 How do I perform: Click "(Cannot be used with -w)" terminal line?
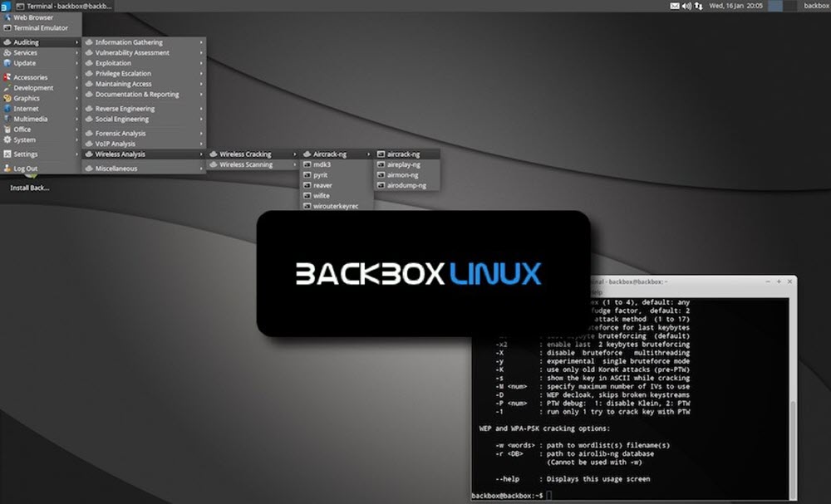click(x=595, y=462)
